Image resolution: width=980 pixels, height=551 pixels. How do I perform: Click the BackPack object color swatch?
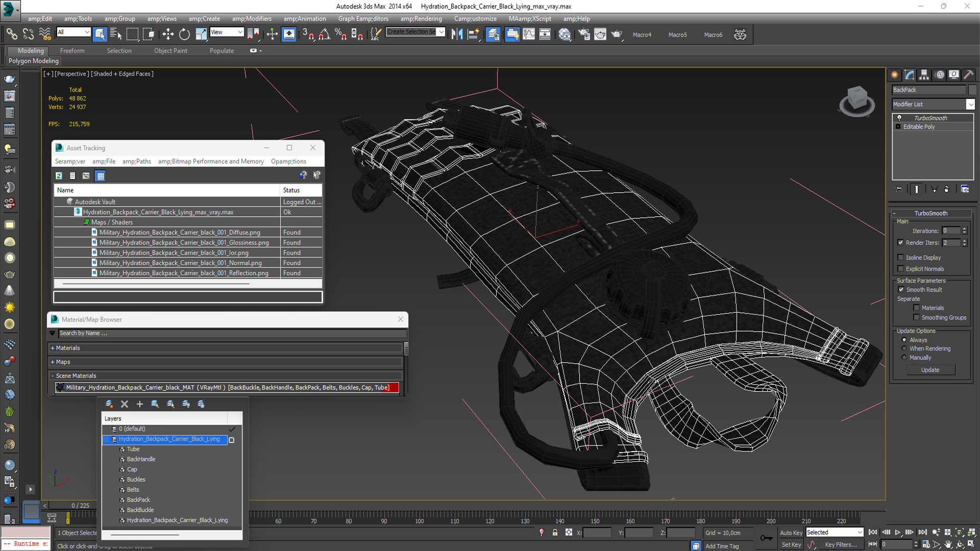pyautogui.click(x=972, y=90)
